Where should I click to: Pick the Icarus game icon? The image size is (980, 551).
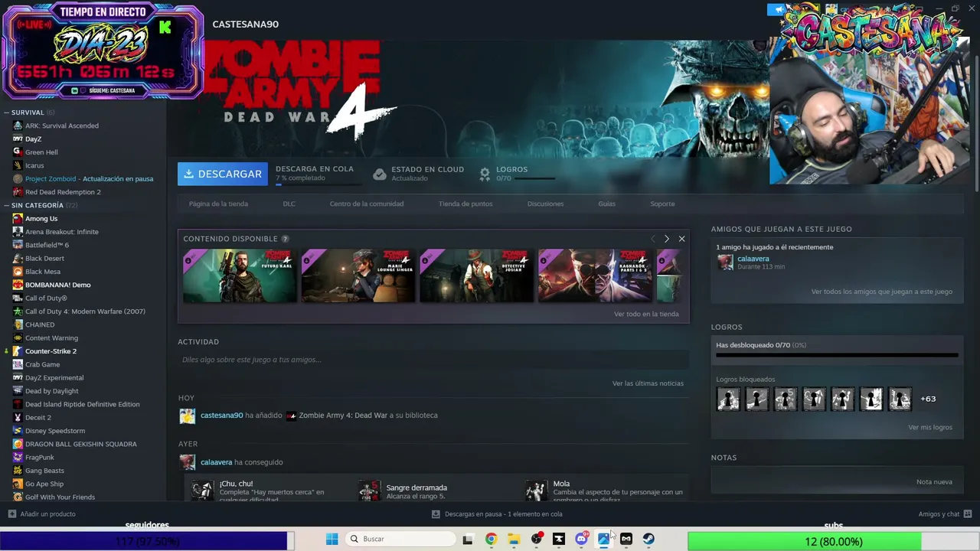(x=18, y=165)
